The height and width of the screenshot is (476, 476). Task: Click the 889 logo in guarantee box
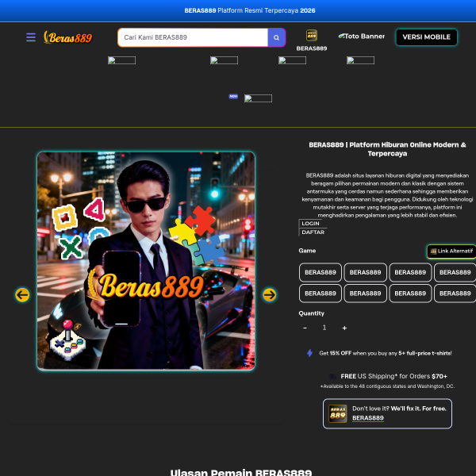click(x=338, y=413)
